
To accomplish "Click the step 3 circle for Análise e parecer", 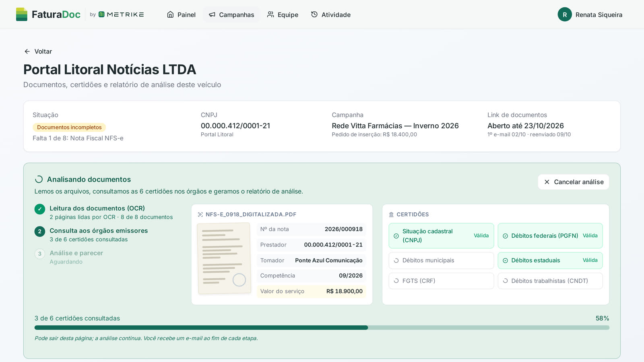I will click(x=39, y=254).
